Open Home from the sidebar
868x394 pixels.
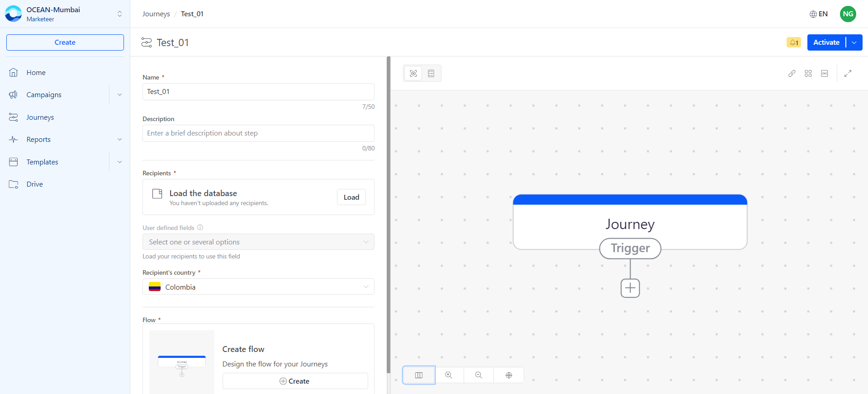click(36, 72)
